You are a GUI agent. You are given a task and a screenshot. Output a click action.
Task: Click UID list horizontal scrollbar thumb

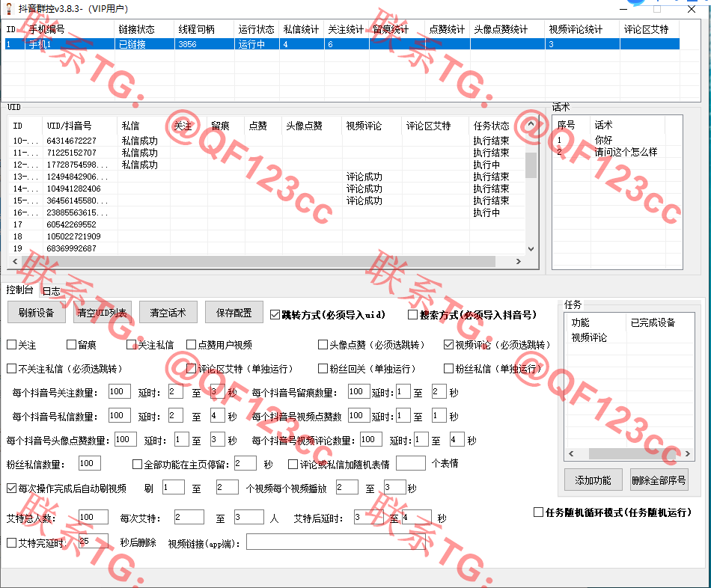click(258, 262)
